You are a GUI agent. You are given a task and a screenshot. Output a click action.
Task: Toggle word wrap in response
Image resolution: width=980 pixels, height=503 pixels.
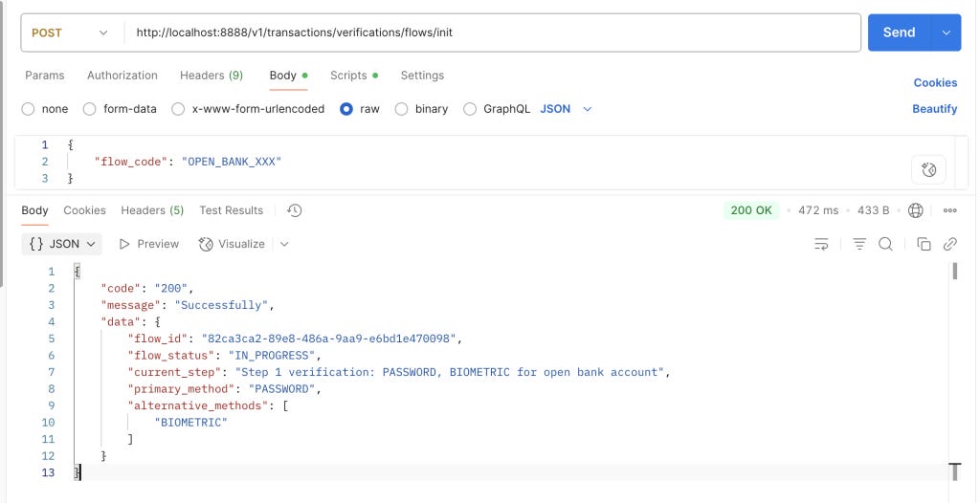pos(821,244)
